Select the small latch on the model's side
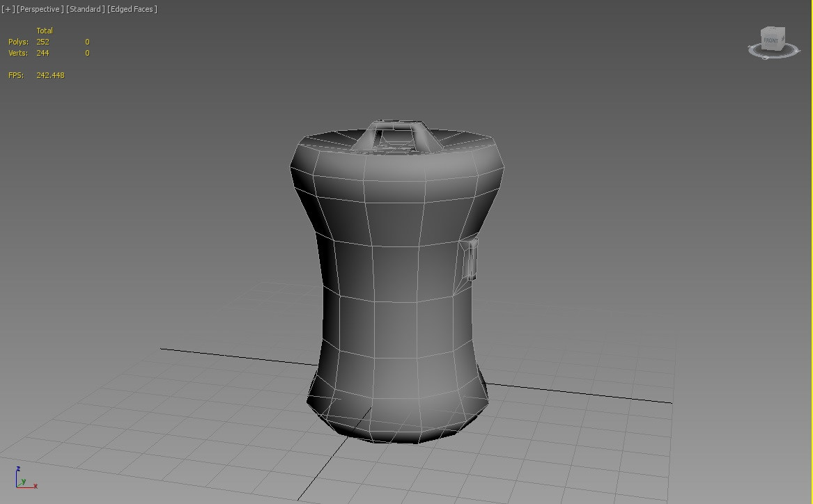813x504 pixels. [x=472, y=259]
